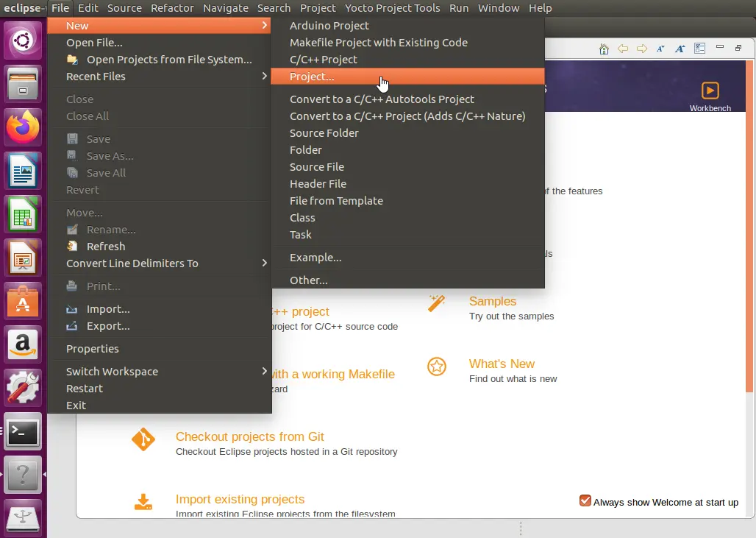756x538 pixels.
Task: Click the Git checkout diamond icon
Action: coord(143,439)
